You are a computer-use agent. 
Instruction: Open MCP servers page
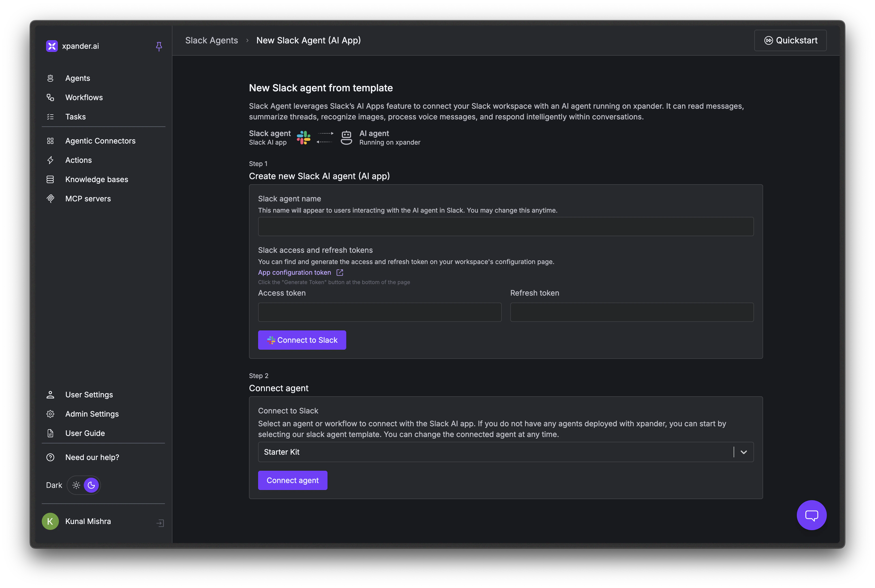pyautogui.click(x=88, y=199)
